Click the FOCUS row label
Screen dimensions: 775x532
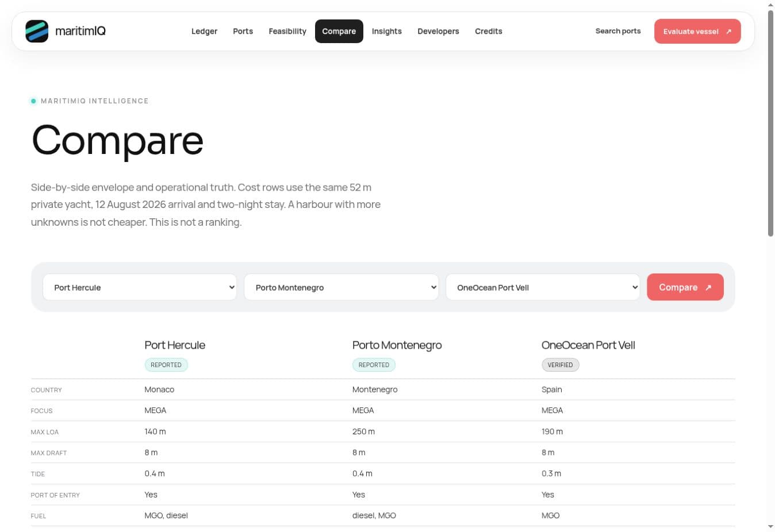click(41, 411)
